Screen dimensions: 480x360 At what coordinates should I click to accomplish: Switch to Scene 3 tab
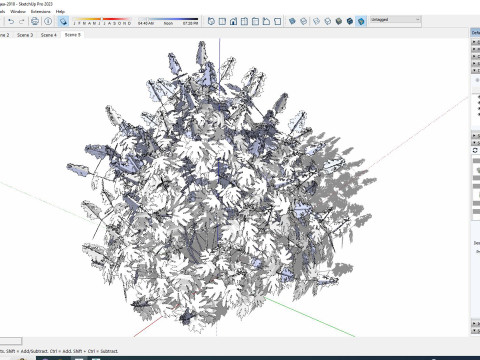coord(25,35)
